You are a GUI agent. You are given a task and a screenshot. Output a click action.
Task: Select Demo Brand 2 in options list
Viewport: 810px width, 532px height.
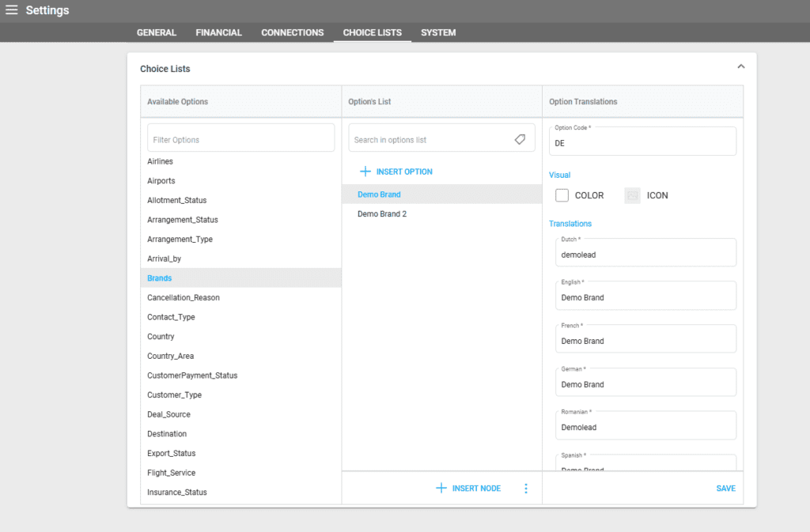(382, 214)
